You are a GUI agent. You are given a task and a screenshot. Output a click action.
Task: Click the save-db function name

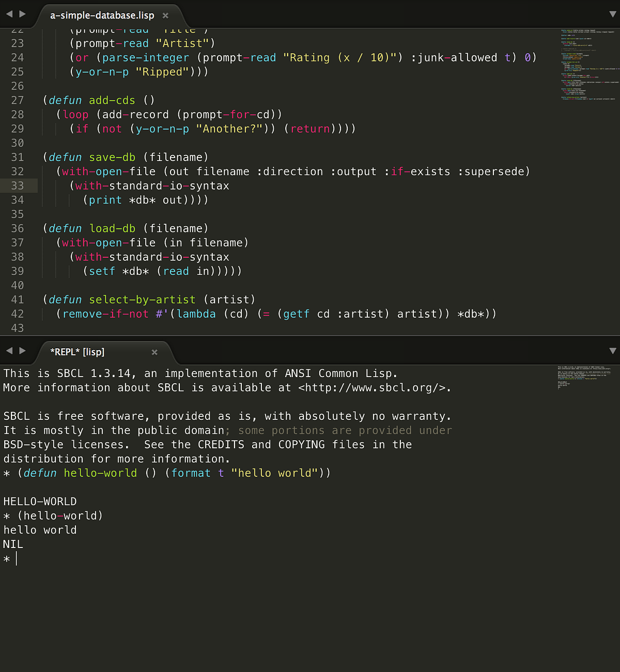click(112, 157)
